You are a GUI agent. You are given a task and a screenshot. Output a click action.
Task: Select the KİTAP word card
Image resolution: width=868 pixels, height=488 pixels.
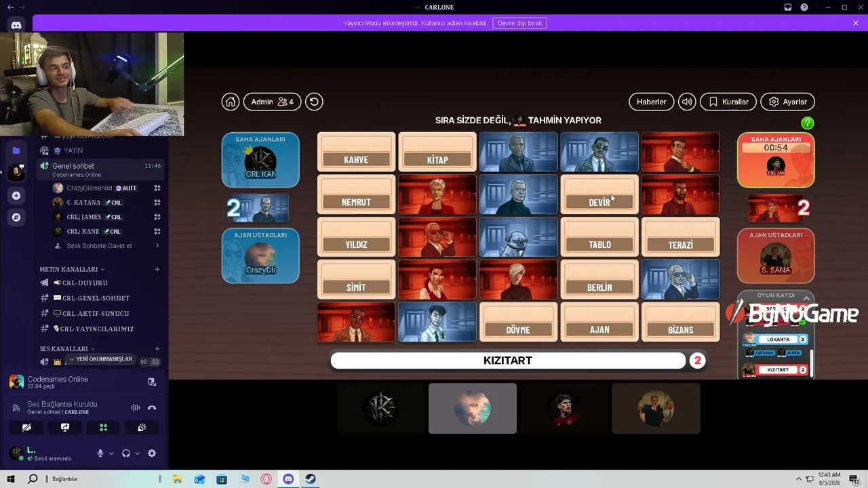coord(437,152)
